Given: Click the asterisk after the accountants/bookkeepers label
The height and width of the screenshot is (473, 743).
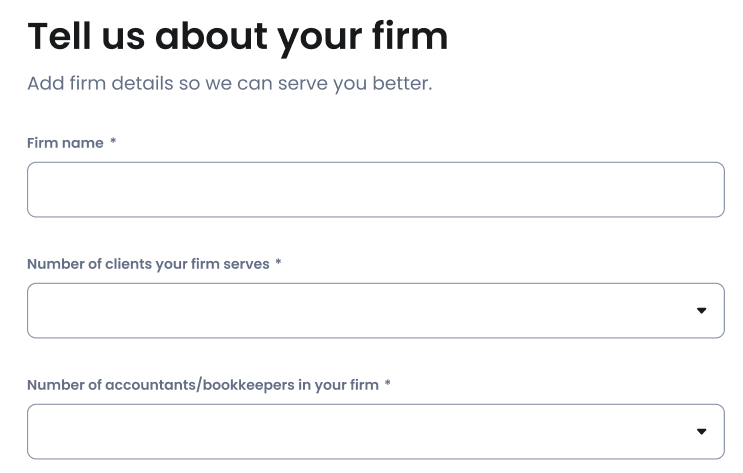Looking at the screenshot, I should [x=388, y=385].
